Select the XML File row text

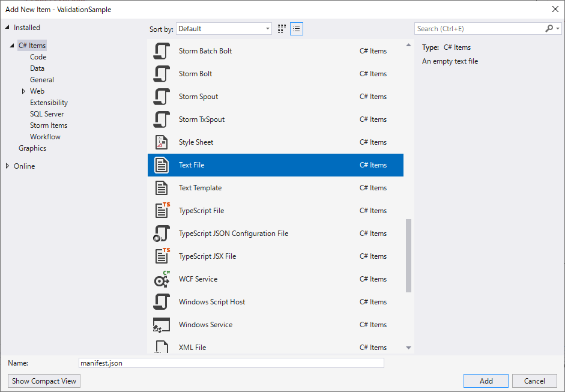tap(192, 348)
